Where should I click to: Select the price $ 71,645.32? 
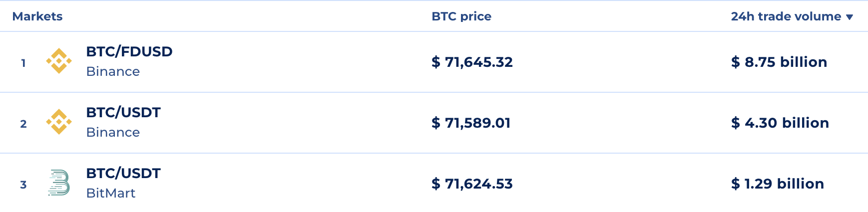[472, 62]
